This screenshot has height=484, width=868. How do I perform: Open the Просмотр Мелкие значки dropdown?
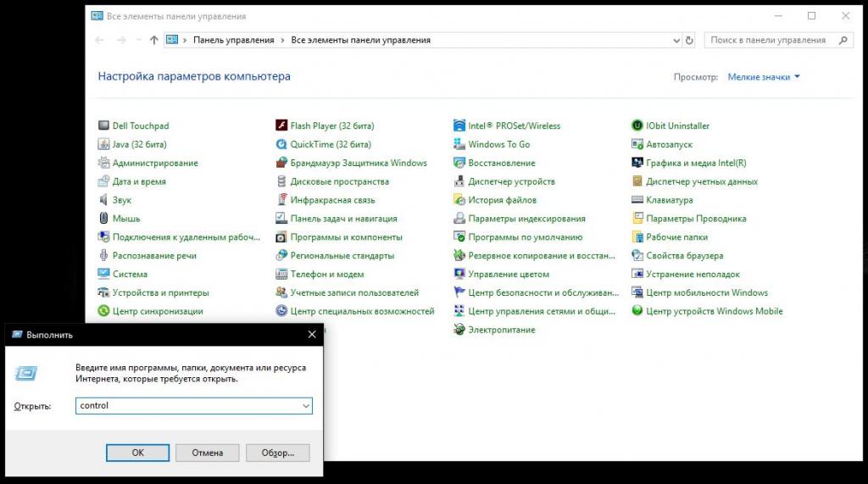coord(764,77)
